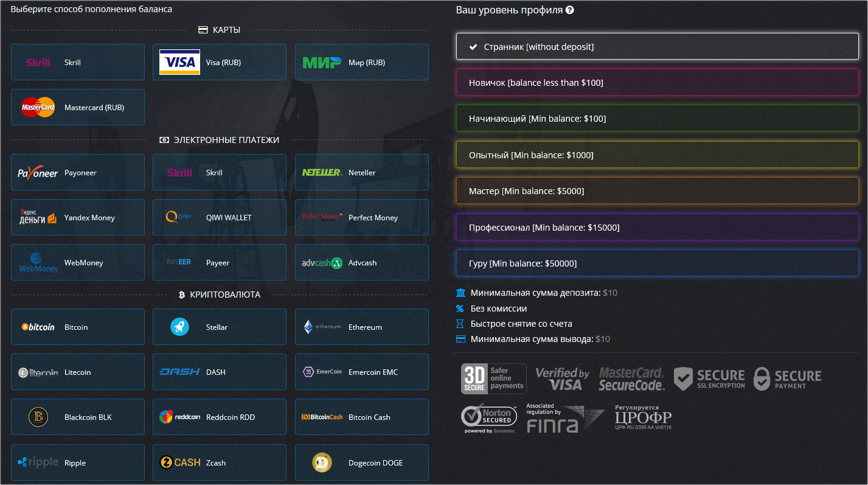Select Payoneer electronic payment
Image resolution: width=868 pixels, height=485 pixels.
point(78,172)
